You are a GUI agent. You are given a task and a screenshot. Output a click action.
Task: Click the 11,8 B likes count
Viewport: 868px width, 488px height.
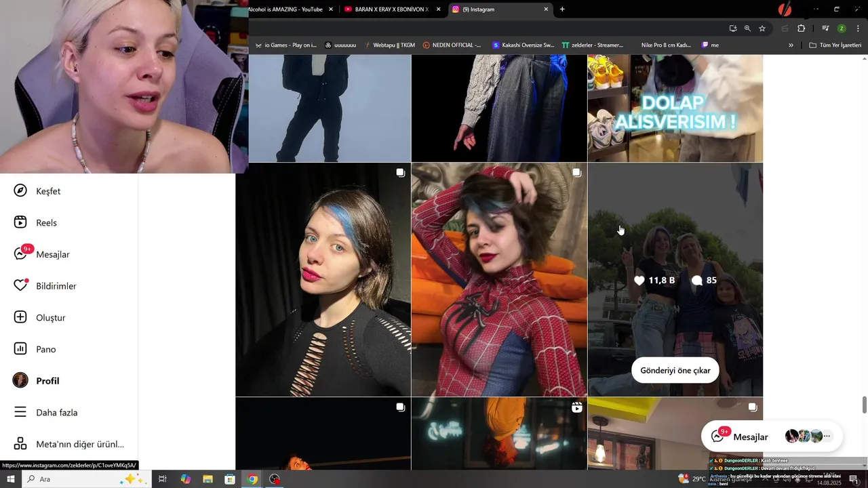pyautogui.click(x=654, y=280)
